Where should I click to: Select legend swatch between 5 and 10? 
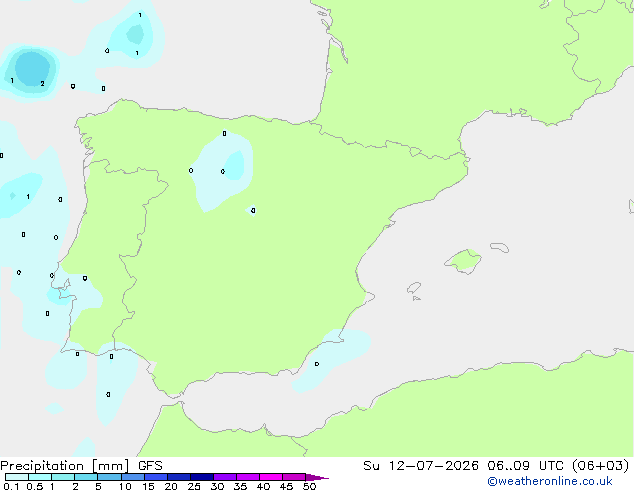(109, 477)
